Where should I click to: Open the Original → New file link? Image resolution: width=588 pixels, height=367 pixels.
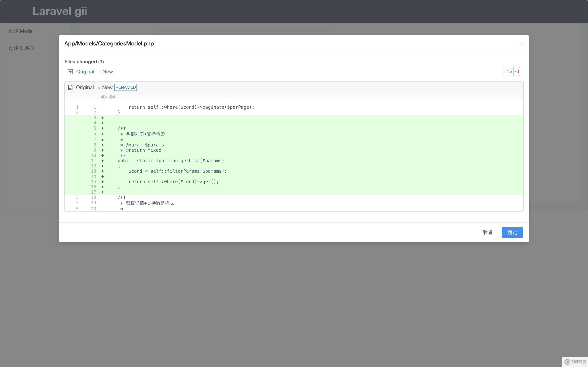(94, 72)
